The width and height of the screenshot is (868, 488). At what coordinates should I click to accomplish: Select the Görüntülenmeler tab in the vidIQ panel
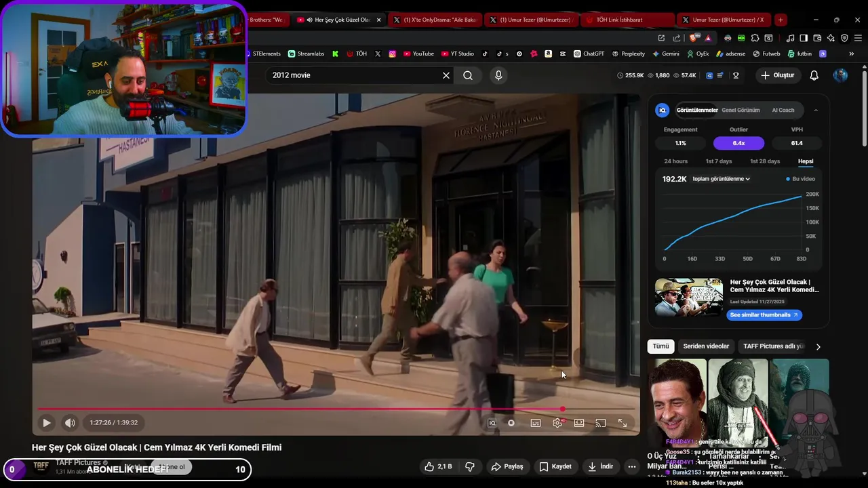[697, 110]
